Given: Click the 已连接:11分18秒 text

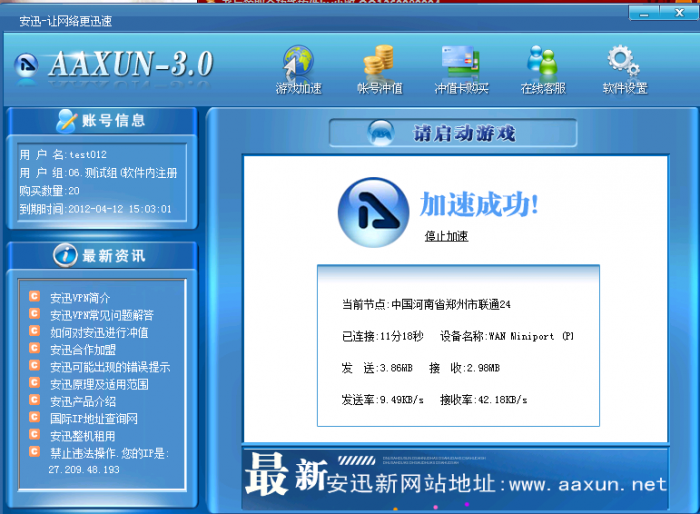Looking at the screenshot, I should point(382,336).
